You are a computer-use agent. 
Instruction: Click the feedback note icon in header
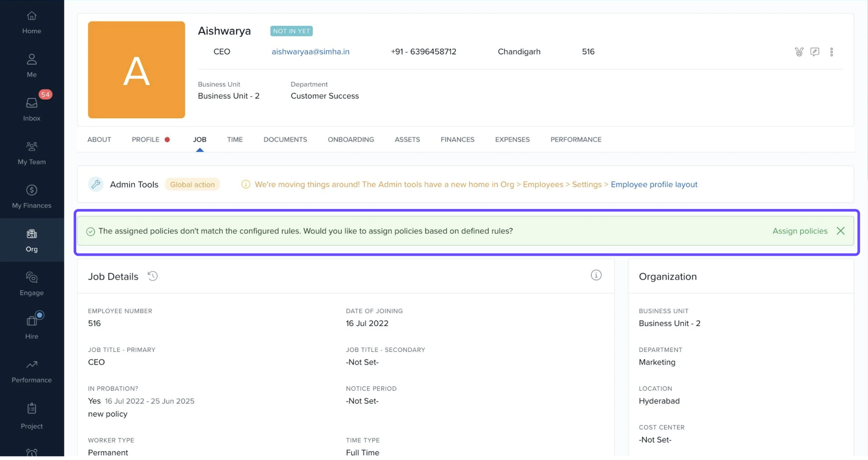(x=814, y=52)
